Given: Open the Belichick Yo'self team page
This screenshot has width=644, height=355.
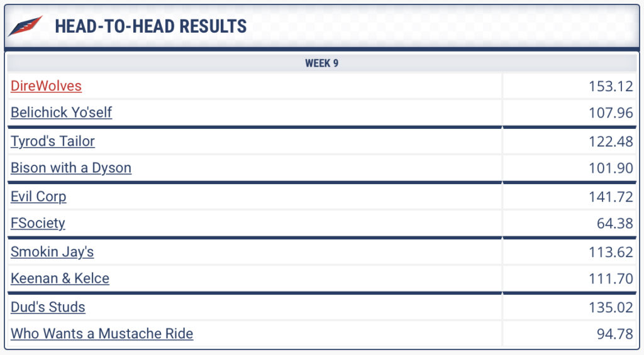Looking at the screenshot, I should (x=61, y=112).
